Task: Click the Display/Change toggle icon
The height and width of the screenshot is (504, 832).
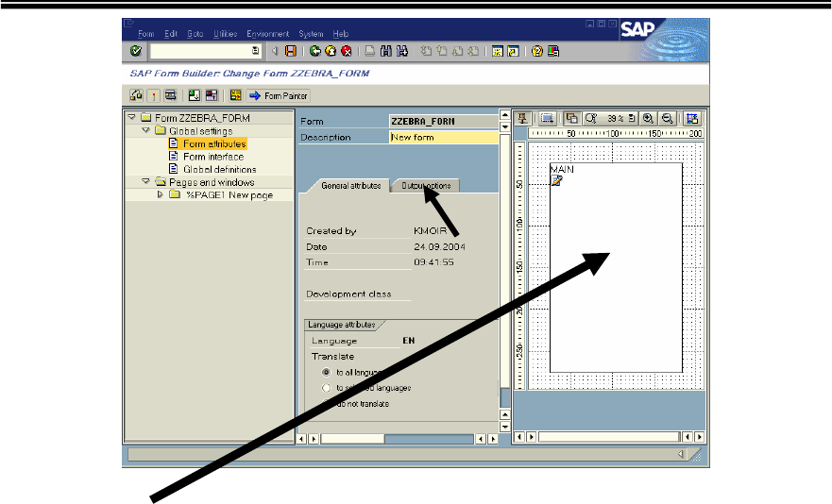Action: (136, 95)
